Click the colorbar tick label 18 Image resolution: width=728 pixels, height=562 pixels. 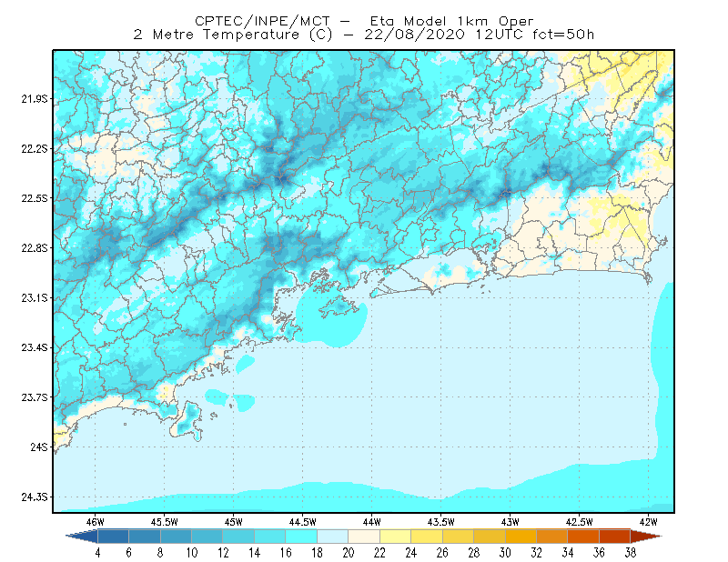(x=317, y=553)
